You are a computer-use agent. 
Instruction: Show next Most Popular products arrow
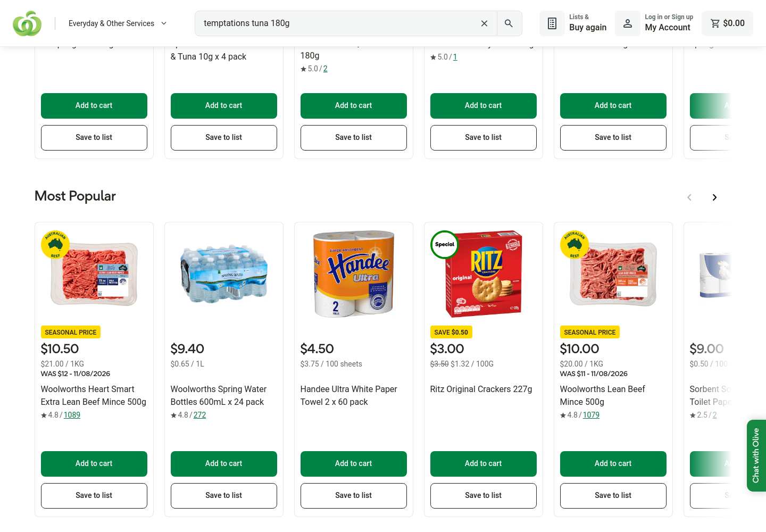(714, 197)
